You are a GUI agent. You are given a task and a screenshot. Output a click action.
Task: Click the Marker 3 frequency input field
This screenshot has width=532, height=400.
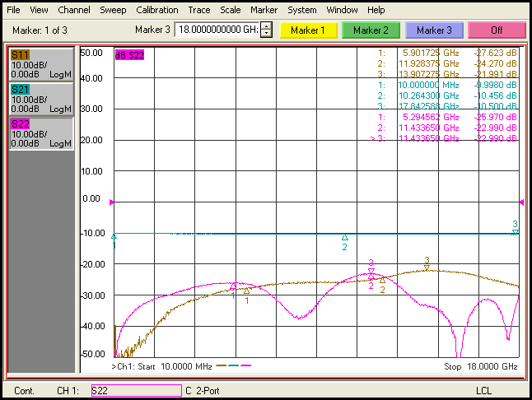[x=217, y=30]
